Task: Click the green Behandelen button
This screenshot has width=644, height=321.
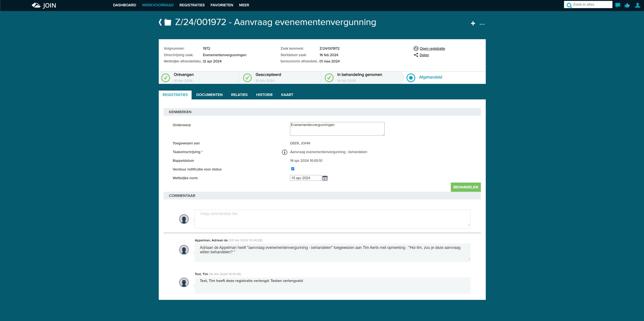Action: tap(465, 187)
